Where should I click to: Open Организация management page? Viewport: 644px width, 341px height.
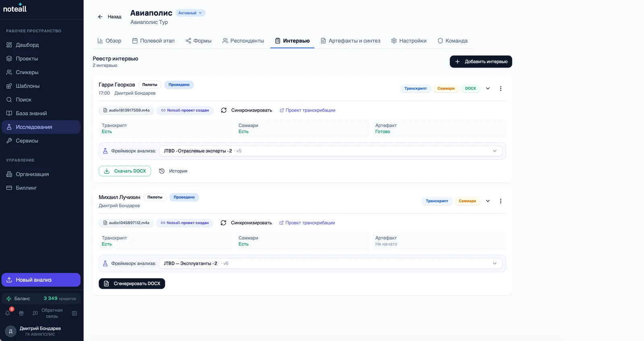pos(41,174)
